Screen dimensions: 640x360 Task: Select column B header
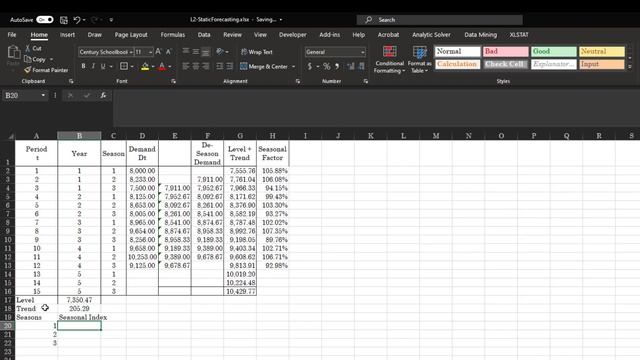click(79, 136)
